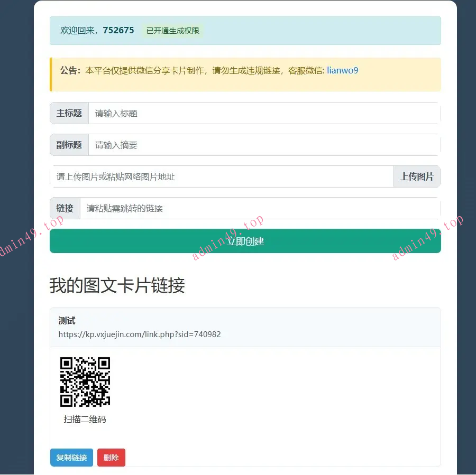
Task: Click the 已开通生成权限 badge
Action: point(172,31)
